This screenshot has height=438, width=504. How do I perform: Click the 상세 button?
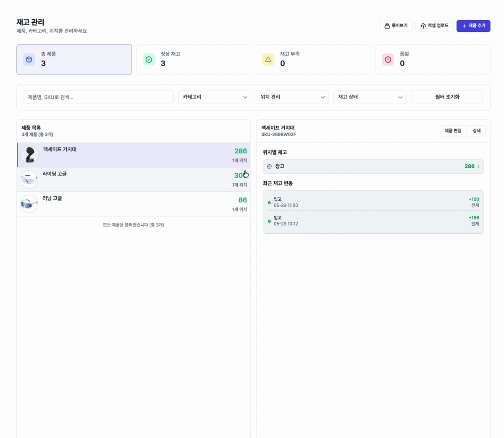coord(476,131)
